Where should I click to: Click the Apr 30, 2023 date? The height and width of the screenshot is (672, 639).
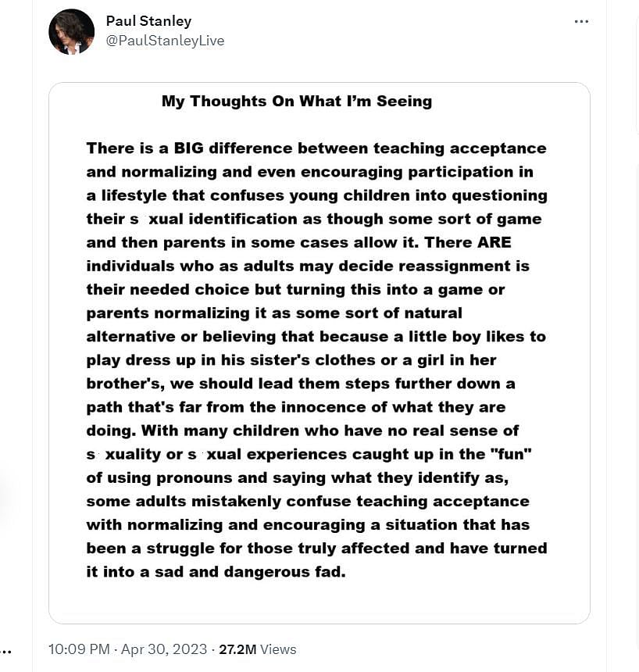(x=164, y=649)
